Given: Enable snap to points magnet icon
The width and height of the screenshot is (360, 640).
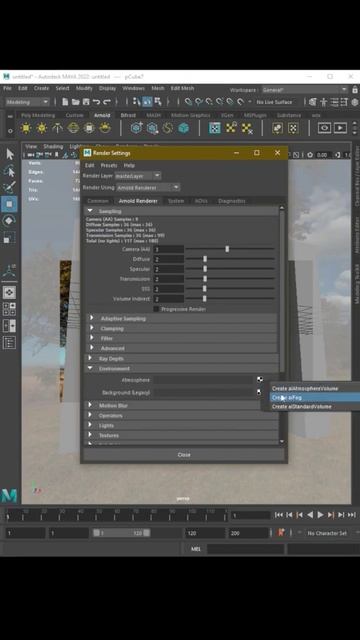Looking at the screenshot, I should pyautogui.click(x=210, y=102).
